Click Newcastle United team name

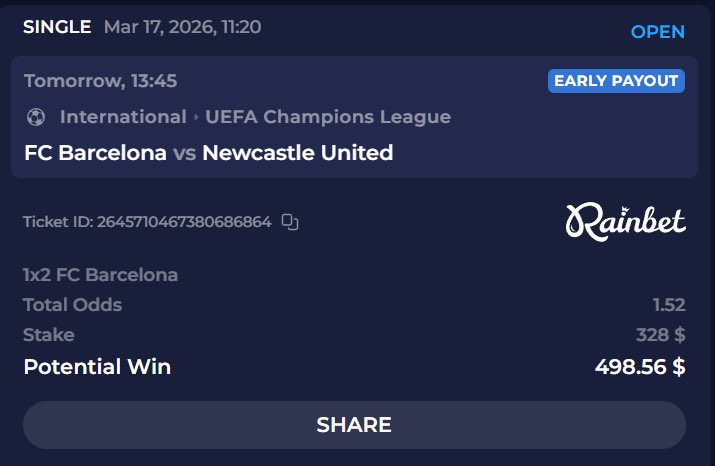(x=298, y=153)
